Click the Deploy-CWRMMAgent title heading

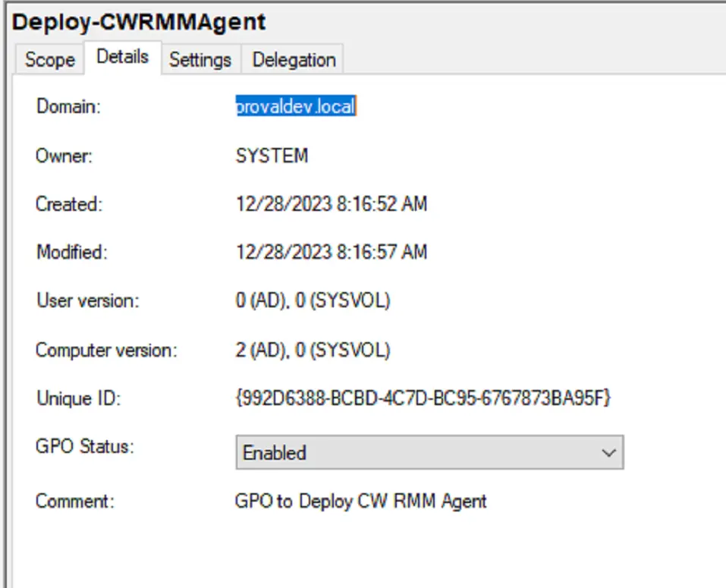139,22
